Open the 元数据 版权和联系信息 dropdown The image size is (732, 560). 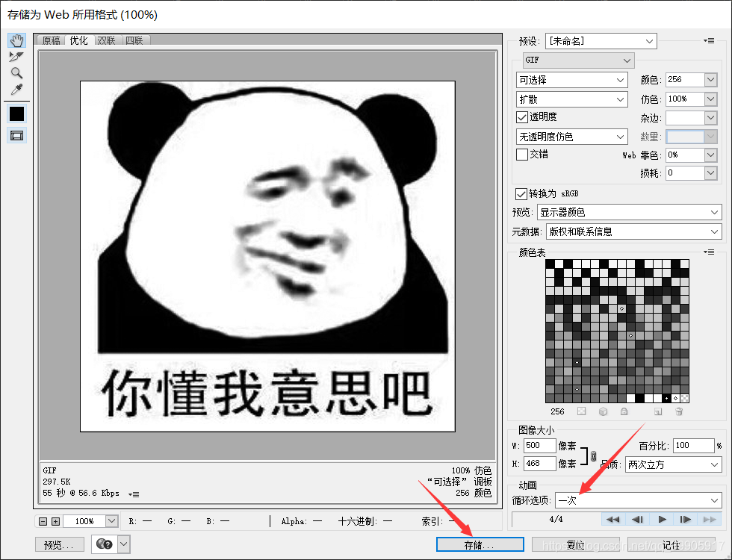pyautogui.click(x=634, y=231)
